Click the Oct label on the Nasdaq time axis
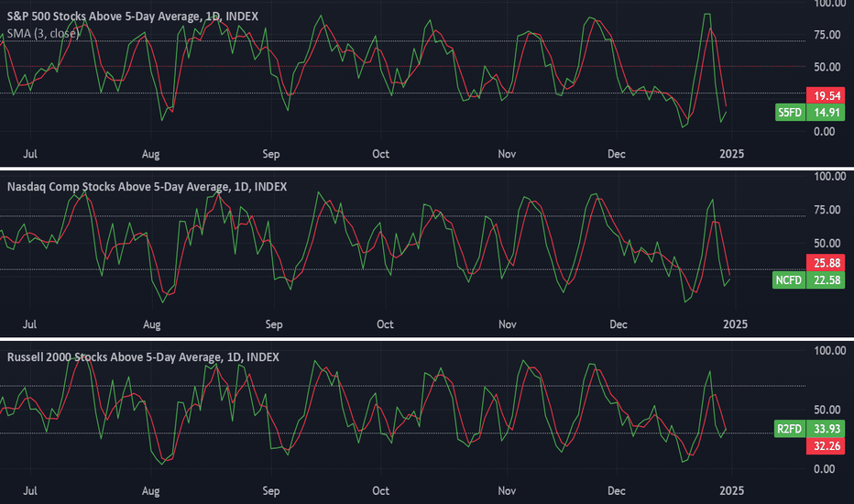Viewport: 854px width, 504px height. click(x=385, y=324)
